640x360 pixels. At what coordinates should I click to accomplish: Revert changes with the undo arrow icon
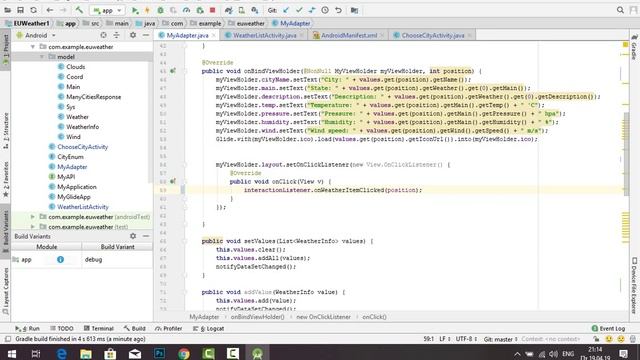tap(338, 10)
